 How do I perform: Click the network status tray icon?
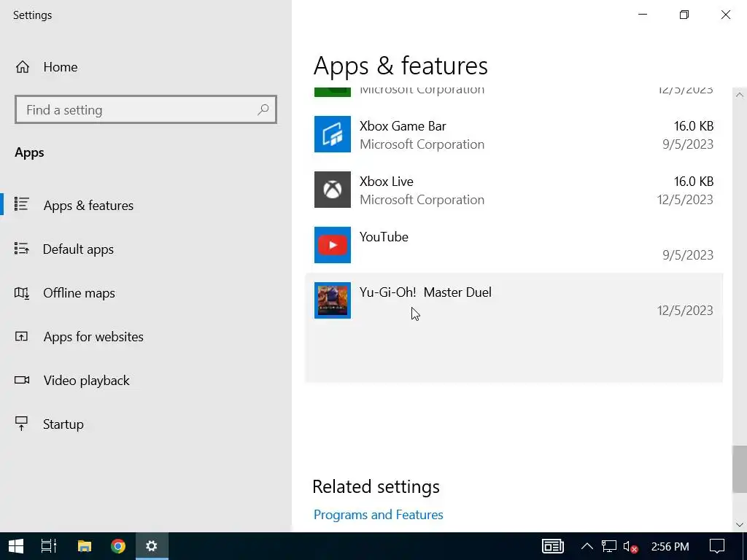[x=609, y=546]
